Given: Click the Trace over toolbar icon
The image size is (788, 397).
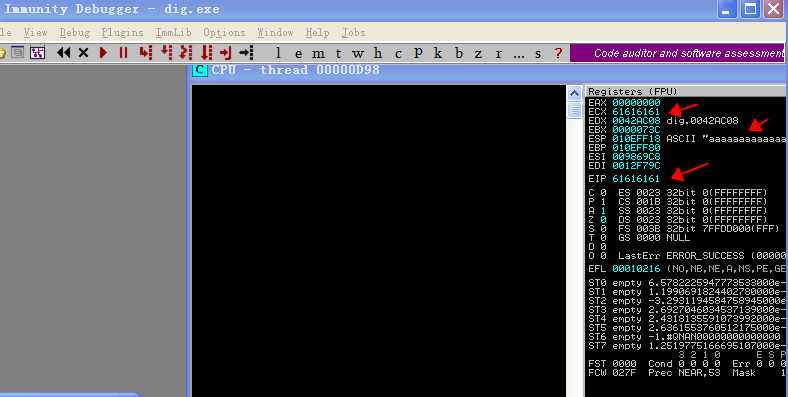Looking at the screenshot, I should 207,52.
